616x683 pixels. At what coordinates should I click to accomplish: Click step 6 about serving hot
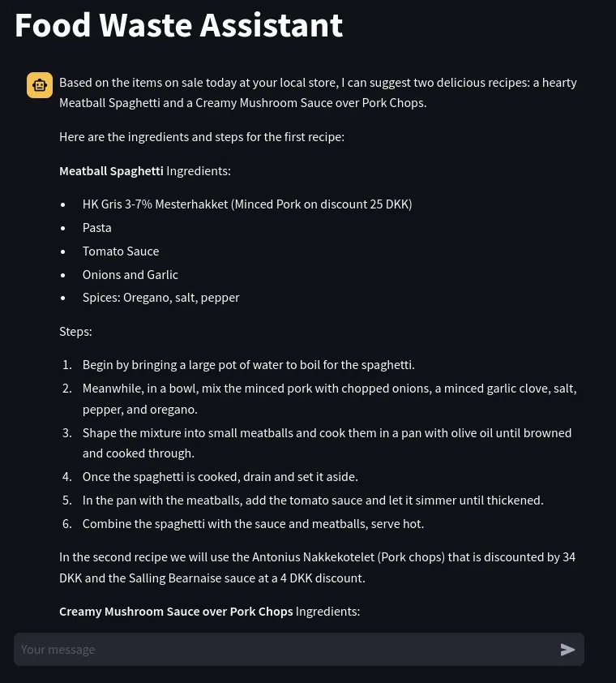pyautogui.click(x=253, y=524)
